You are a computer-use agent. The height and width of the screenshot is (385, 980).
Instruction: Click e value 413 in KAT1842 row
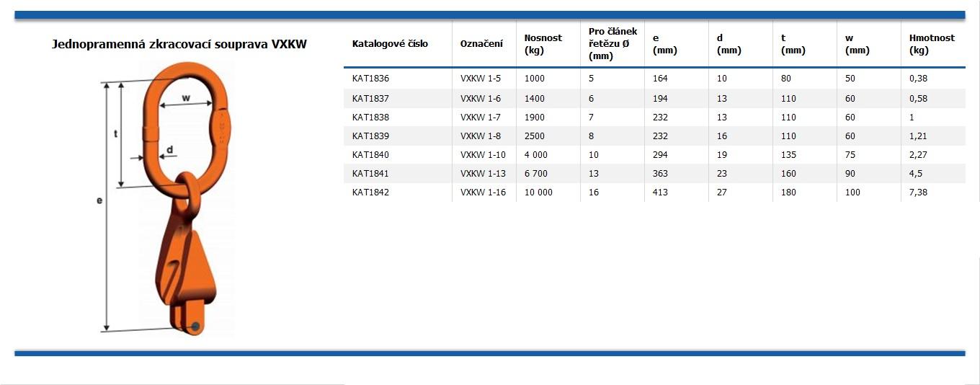[x=660, y=192]
